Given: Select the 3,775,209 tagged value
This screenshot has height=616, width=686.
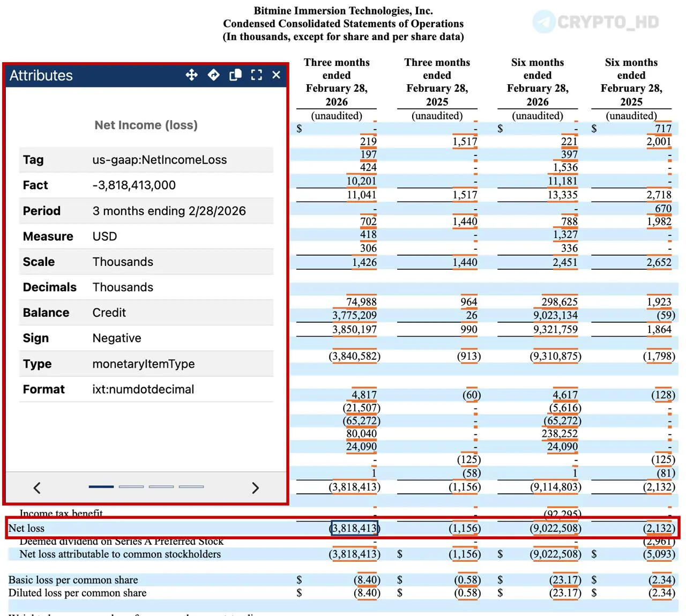Looking at the screenshot, I should coord(354,315).
